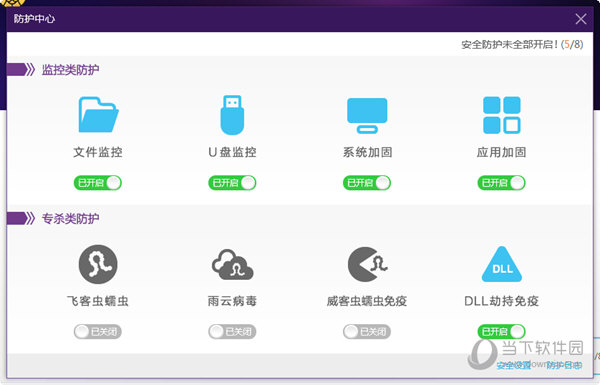The image size is (600, 385).
Task: Click the DLL劫持免疫 label
Action: click(x=502, y=301)
